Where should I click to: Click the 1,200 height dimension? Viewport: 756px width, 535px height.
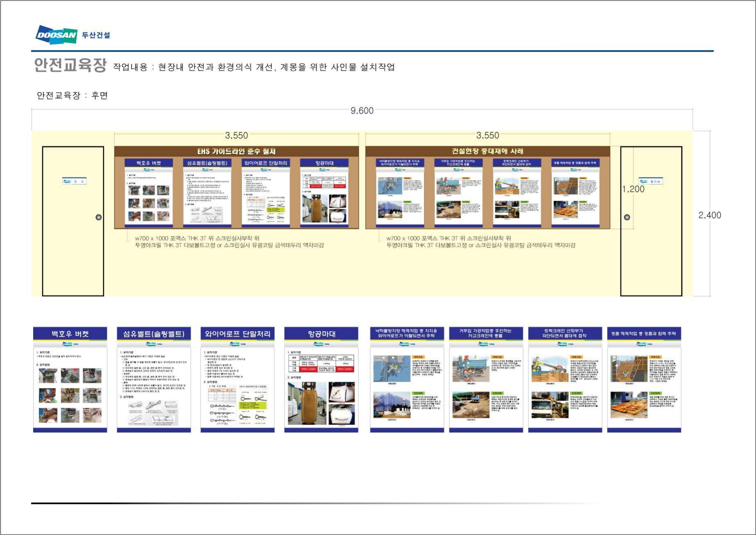point(633,189)
